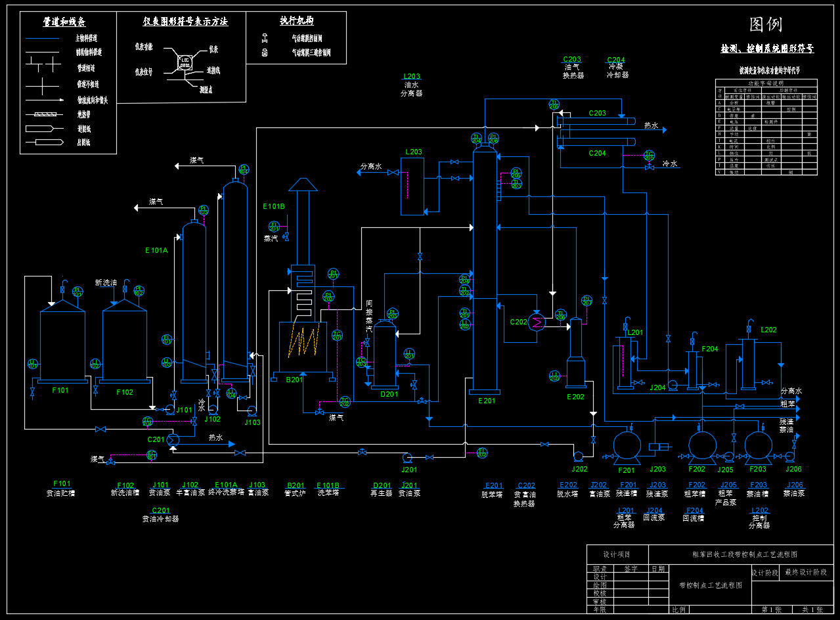Select the function letter description table
Viewport: 840px width, 620px height.
[766, 127]
